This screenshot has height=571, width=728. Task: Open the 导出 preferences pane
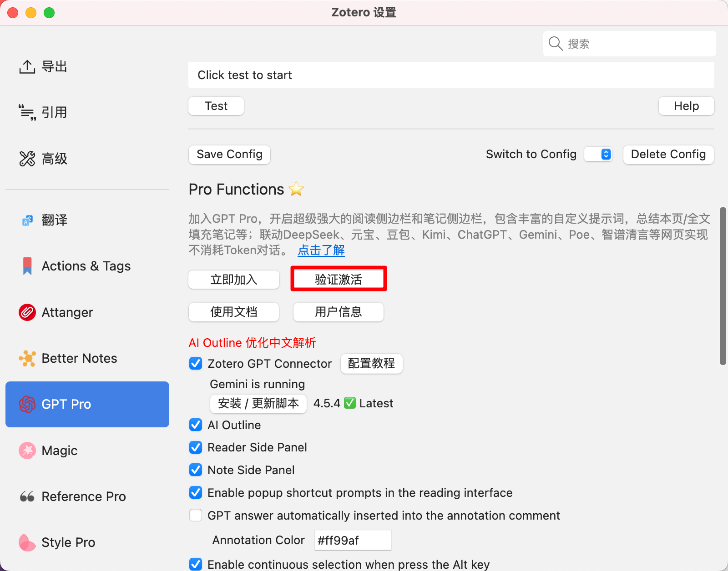coord(87,67)
